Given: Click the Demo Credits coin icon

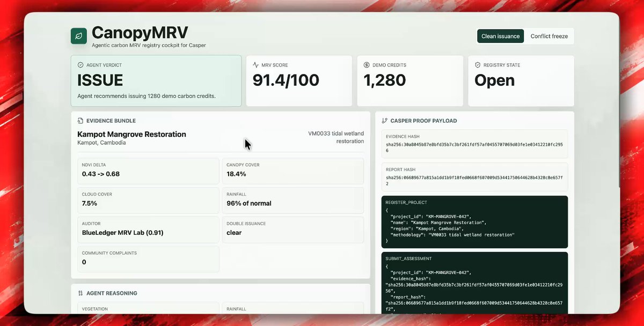Looking at the screenshot, I should (367, 65).
